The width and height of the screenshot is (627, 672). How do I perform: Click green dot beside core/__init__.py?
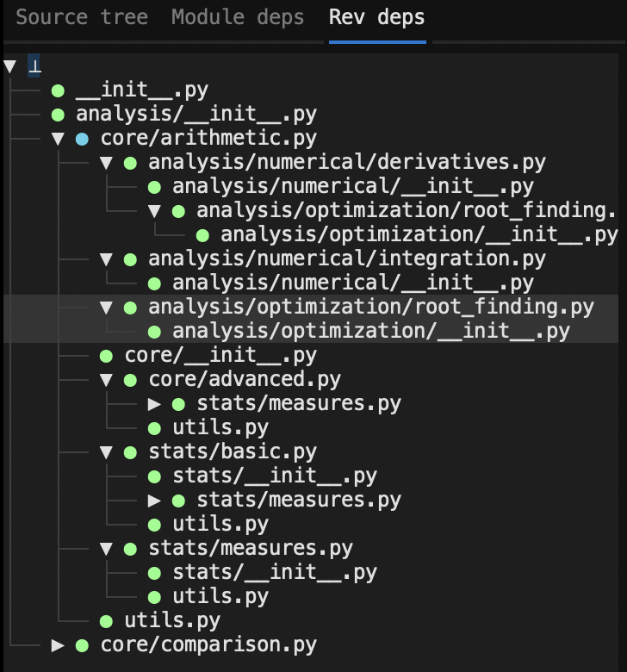[106, 356]
